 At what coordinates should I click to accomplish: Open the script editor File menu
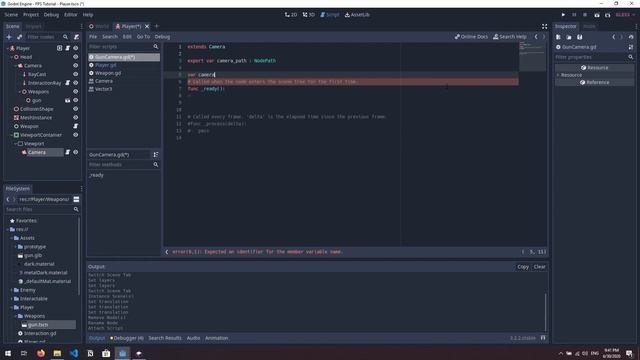93,37
